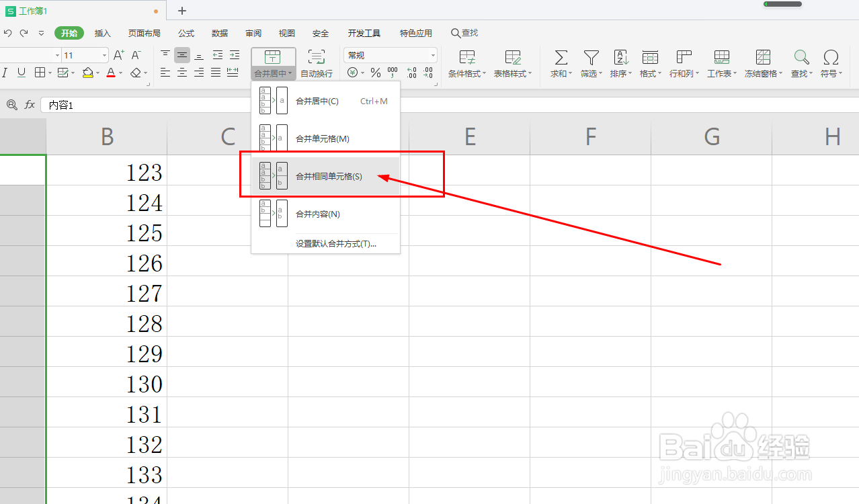Increase font size with A+ icon
The width and height of the screenshot is (859, 504).
click(x=119, y=55)
